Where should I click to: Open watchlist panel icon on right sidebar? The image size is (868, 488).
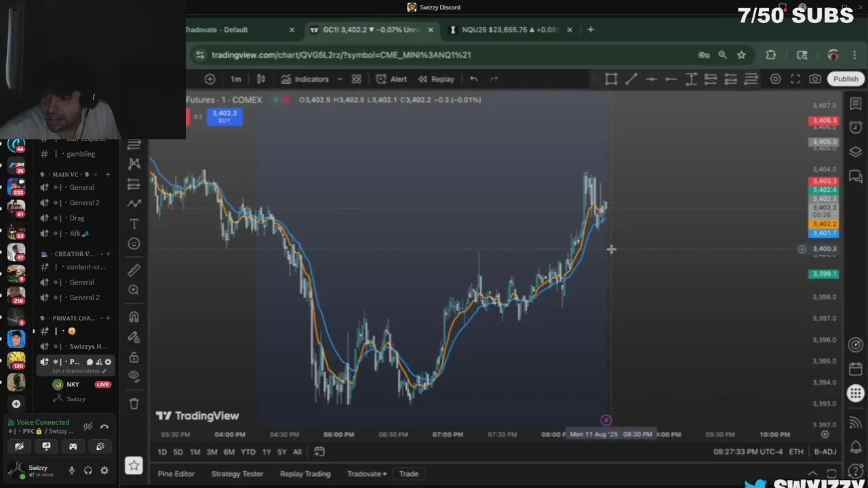[x=855, y=104]
